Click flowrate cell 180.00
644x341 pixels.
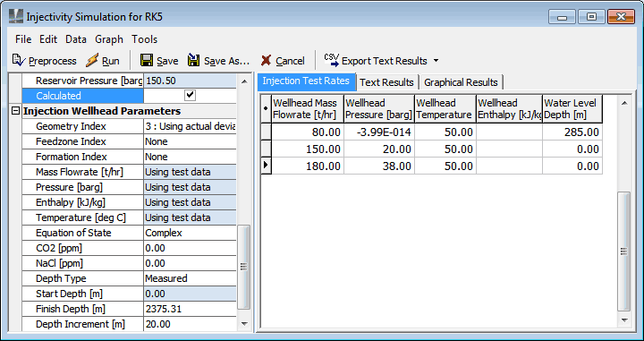(308, 166)
